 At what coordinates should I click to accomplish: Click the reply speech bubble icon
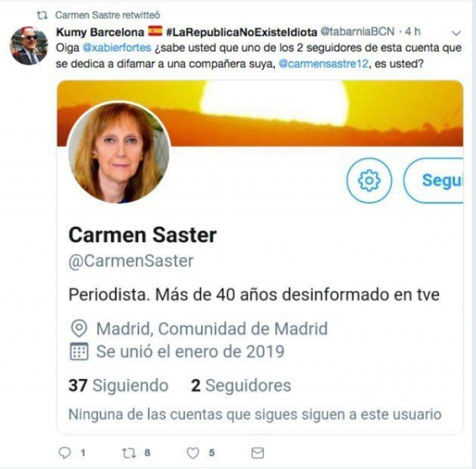tap(64, 453)
